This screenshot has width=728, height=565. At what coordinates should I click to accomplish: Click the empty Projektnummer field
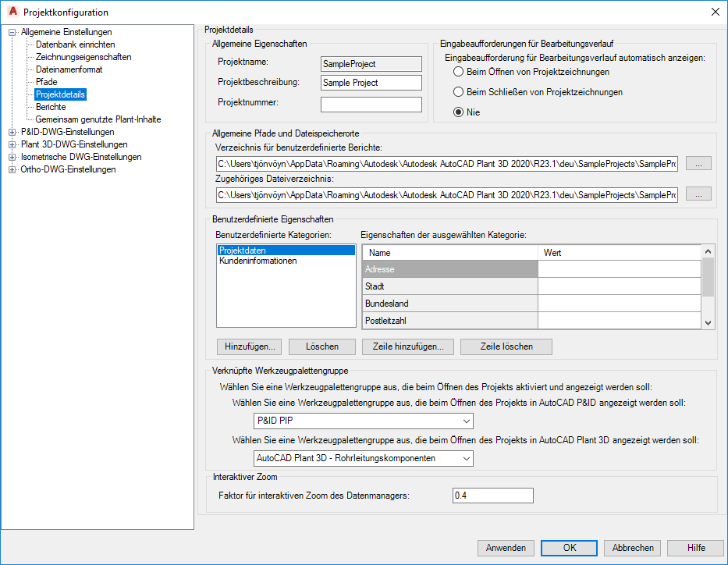click(x=371, y=105)
